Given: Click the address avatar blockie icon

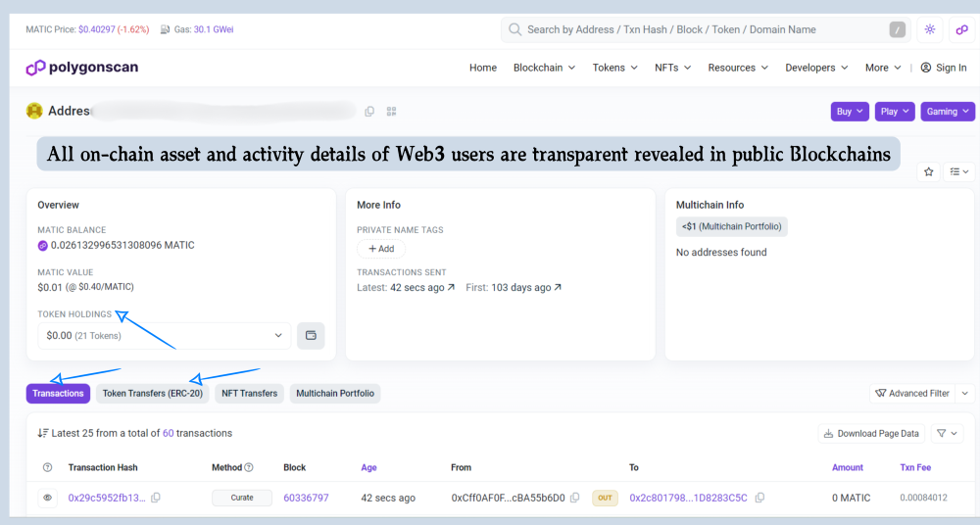Looking at the screenshot, I should tap(34, 111).
